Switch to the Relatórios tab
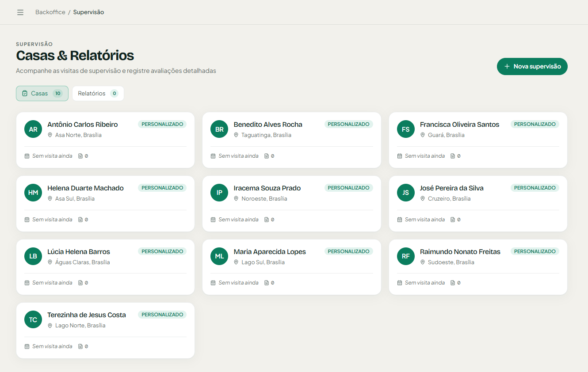Viewport: 588px width, 372px height. click(x=98, y=93)
